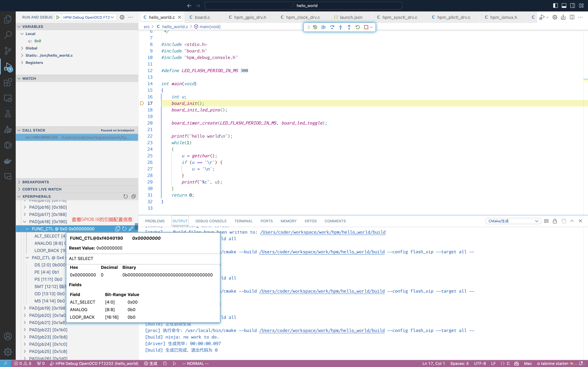Toggle the primary side bar layout button
This screenshot has height=367, width=588.
click(556, 5)
